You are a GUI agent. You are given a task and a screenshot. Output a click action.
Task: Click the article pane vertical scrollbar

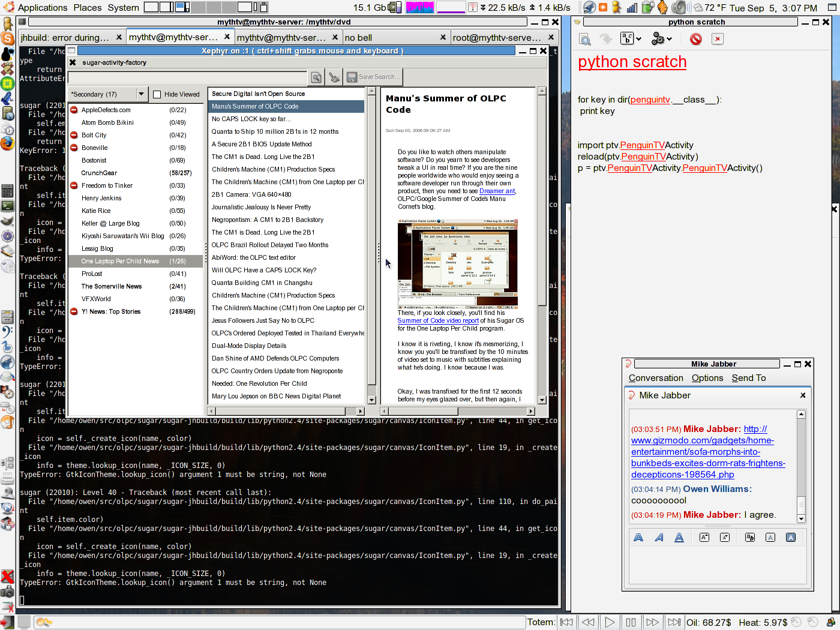pyautogui.click(x=542, y=246)
